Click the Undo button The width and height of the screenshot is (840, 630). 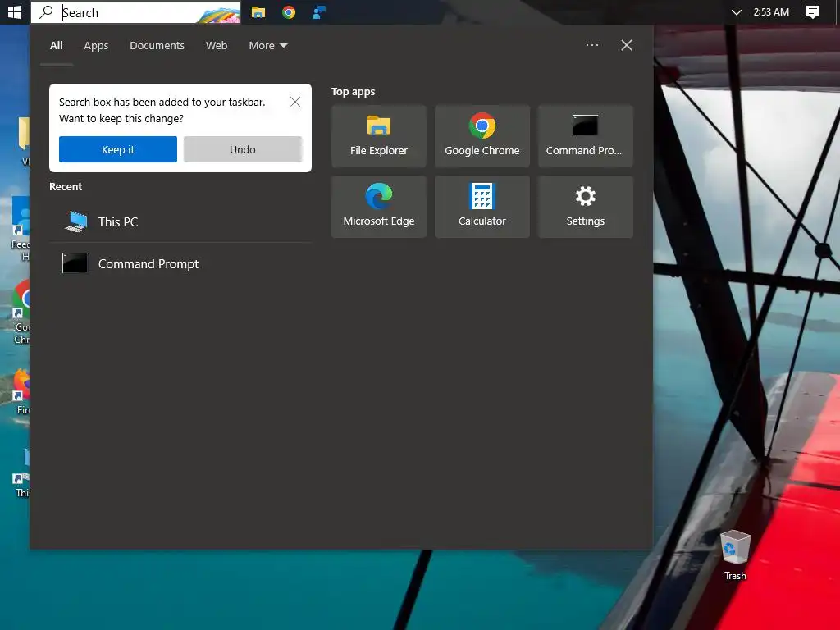[x=243, y=149]
